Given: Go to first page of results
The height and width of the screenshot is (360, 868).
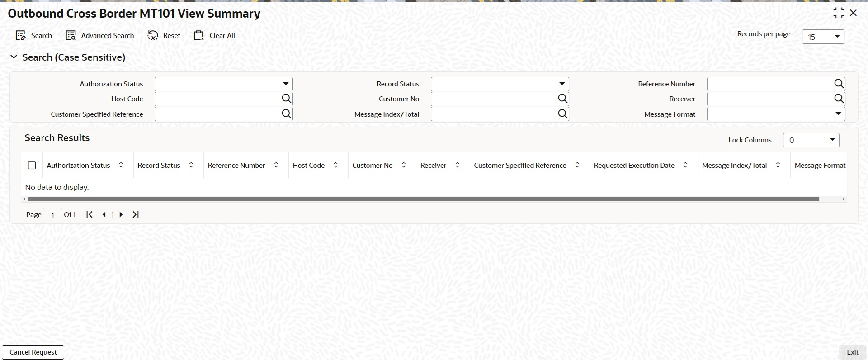Looking at the screenshot, I should coord(90,215).
